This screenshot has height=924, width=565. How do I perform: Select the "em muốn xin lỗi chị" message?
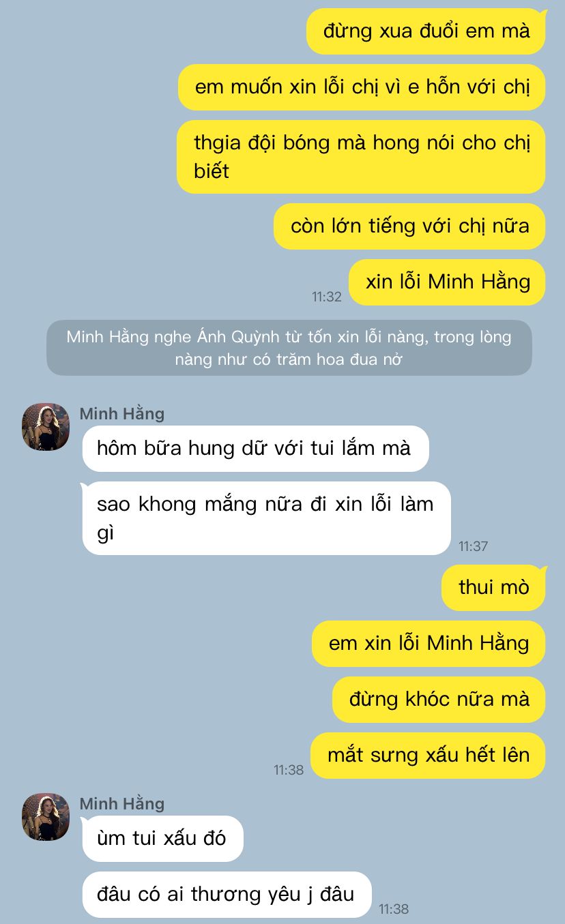tap(362, 87)
